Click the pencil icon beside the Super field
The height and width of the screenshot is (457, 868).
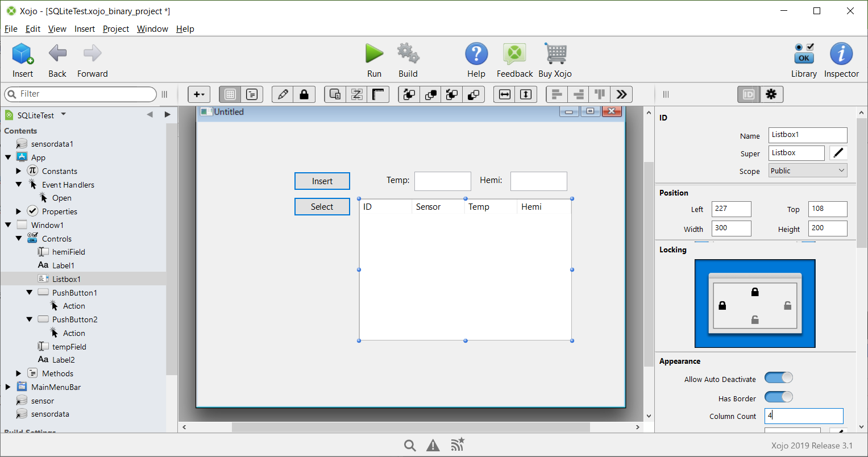point(838,153)
